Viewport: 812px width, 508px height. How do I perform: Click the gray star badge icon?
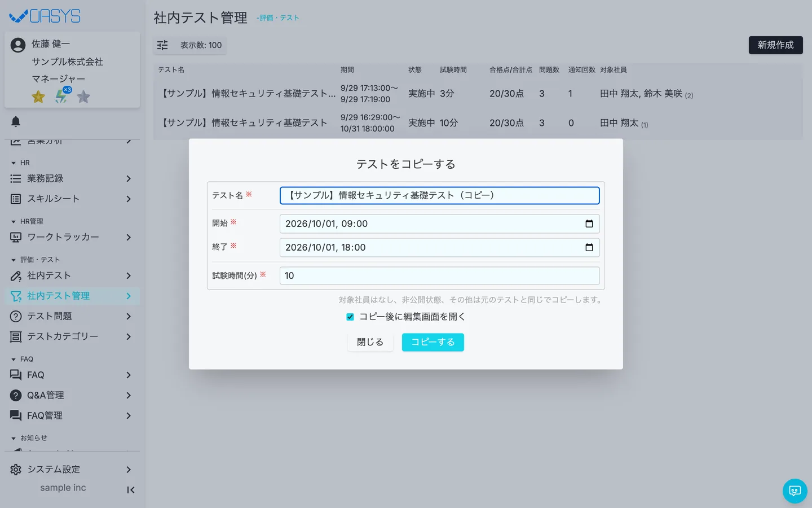coord(83,97)
